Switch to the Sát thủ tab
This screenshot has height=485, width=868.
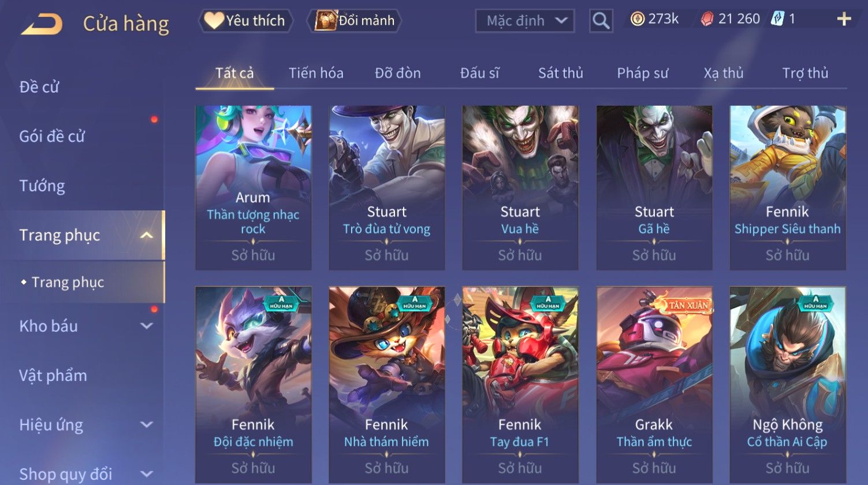[x=560, y=73]
